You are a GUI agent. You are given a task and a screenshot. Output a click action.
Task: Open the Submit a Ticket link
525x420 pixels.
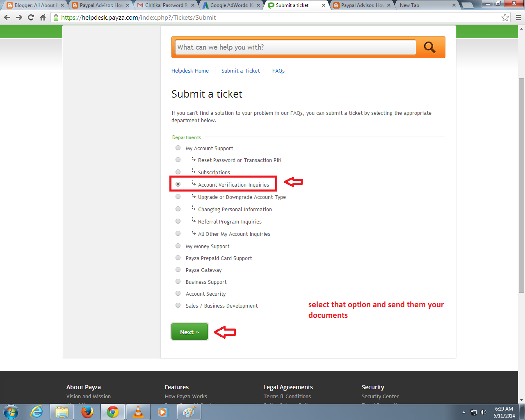pyautogui.click(x=241, y=71)
